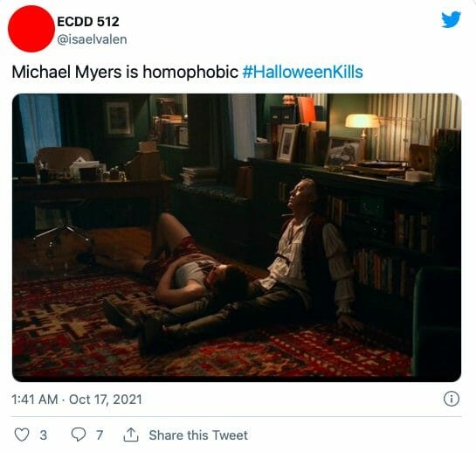Click the Michael Myers is homophobic tweet text
The width and height of the screenshot is (476, 452).
(x=125, y=72)
